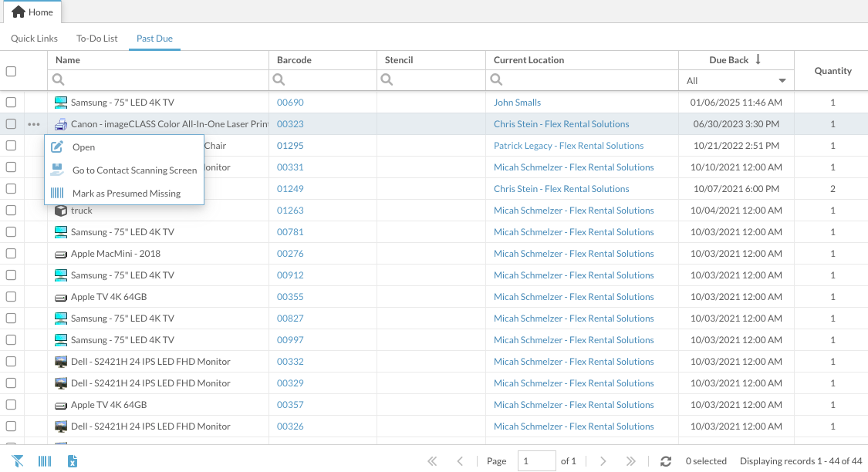Image resolution: width=868 pixels, height=472 pixels.
Task: Open barcode link 00690
Action: 290,103
